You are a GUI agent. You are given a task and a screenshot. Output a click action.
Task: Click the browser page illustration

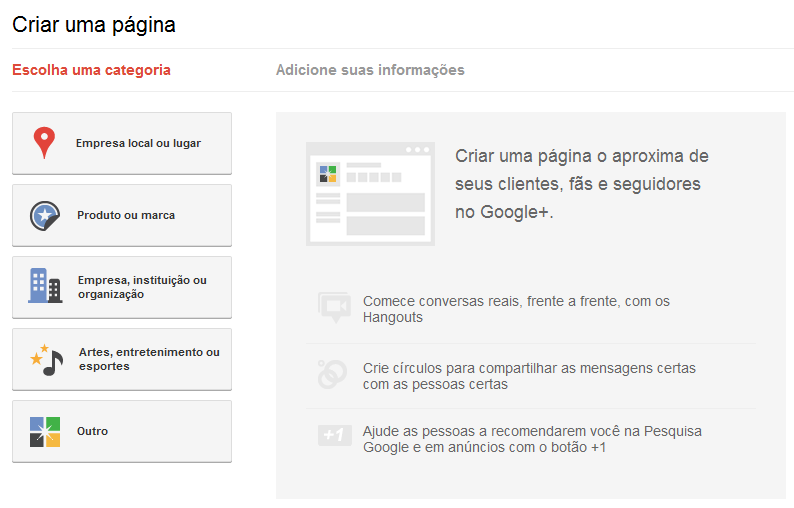[x=370, y=193]
